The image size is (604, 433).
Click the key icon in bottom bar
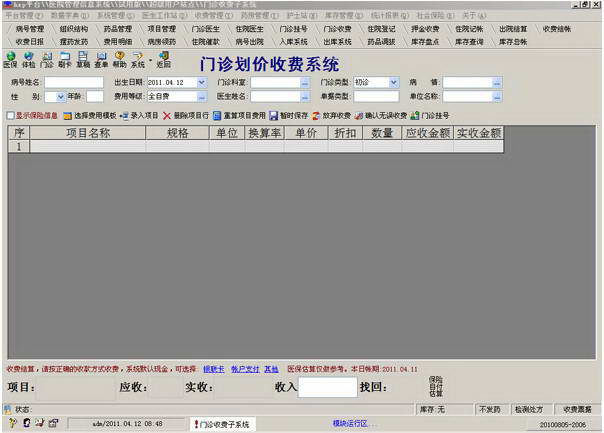12,423
